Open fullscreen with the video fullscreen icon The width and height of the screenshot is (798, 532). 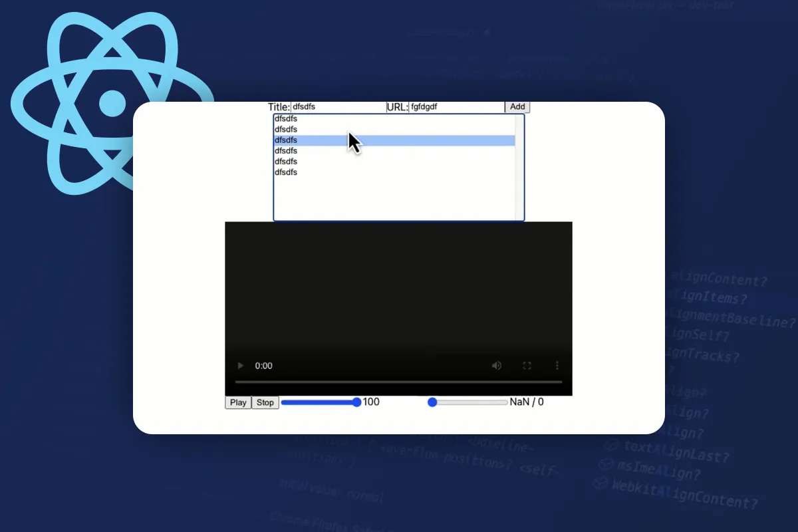tap(527, 366)
